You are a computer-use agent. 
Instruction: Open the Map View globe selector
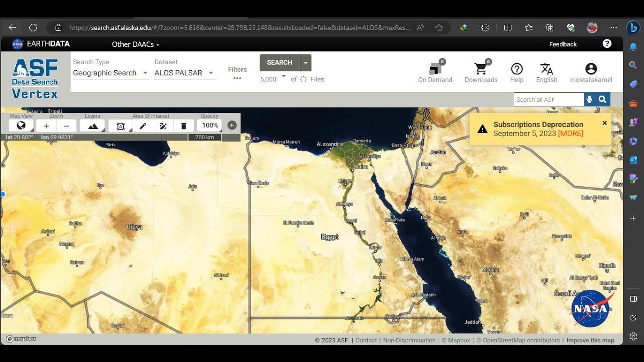[21, 126]
